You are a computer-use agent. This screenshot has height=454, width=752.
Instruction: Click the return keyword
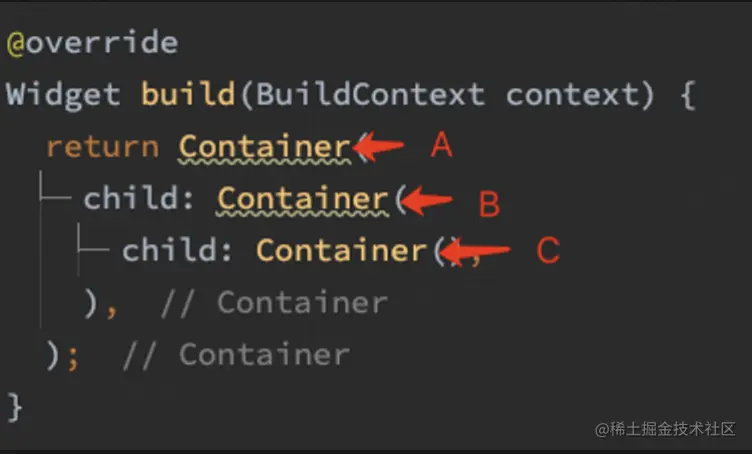[102, 147]
